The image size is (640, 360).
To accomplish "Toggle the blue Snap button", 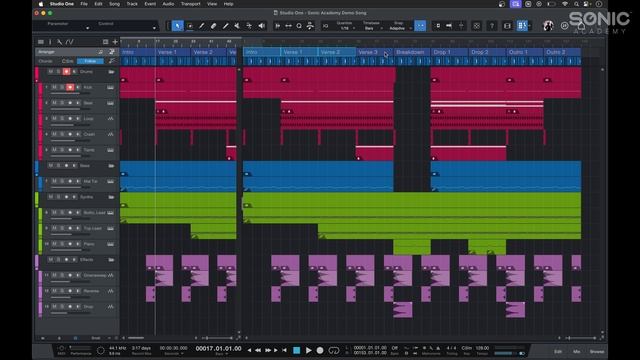I will [420, 26].
